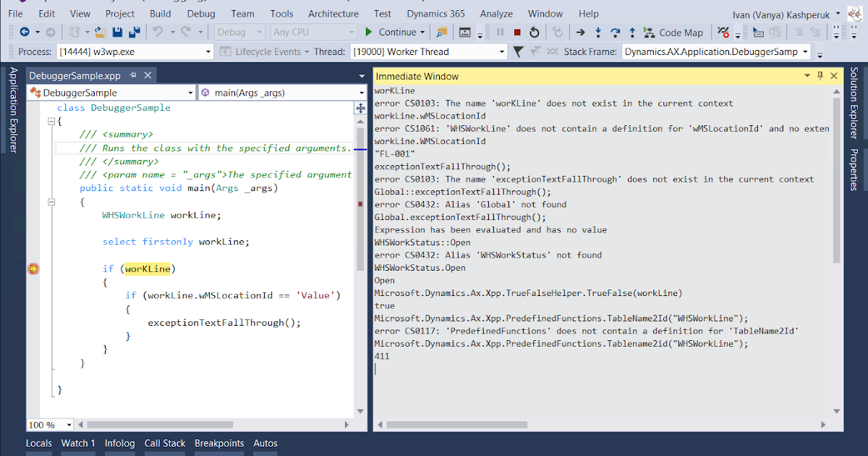Screen dimensions: 868x456
Task: Collapse the class DebuggerSample outlining block
Action: [x=50, y=121]
